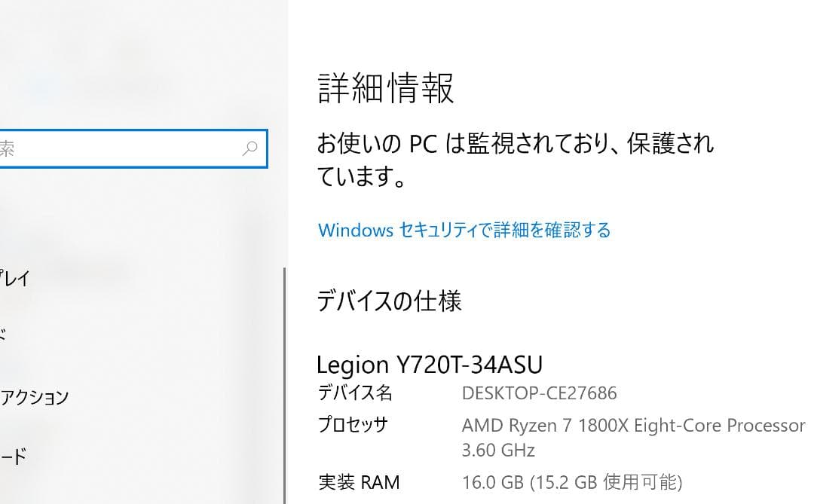The height and width of the screenshot is (504, 814).
Task: Select the 実装 RAM value
Action: pos(573,481)
